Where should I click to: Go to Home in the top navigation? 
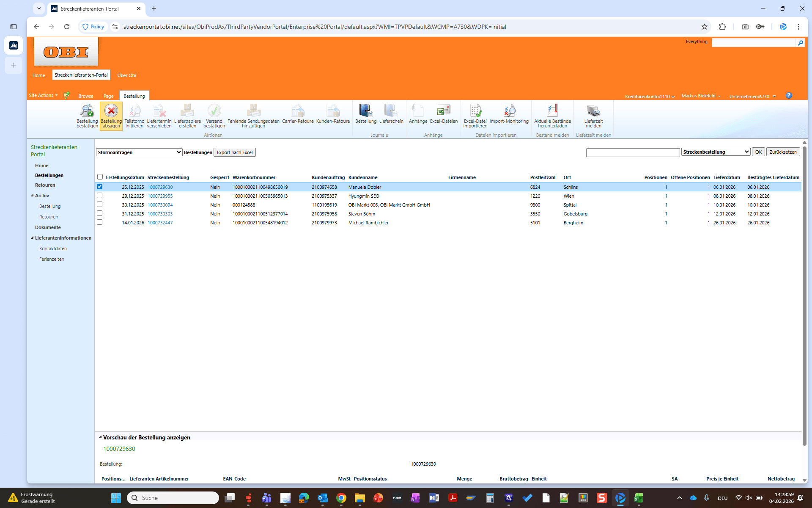point(38,75)
